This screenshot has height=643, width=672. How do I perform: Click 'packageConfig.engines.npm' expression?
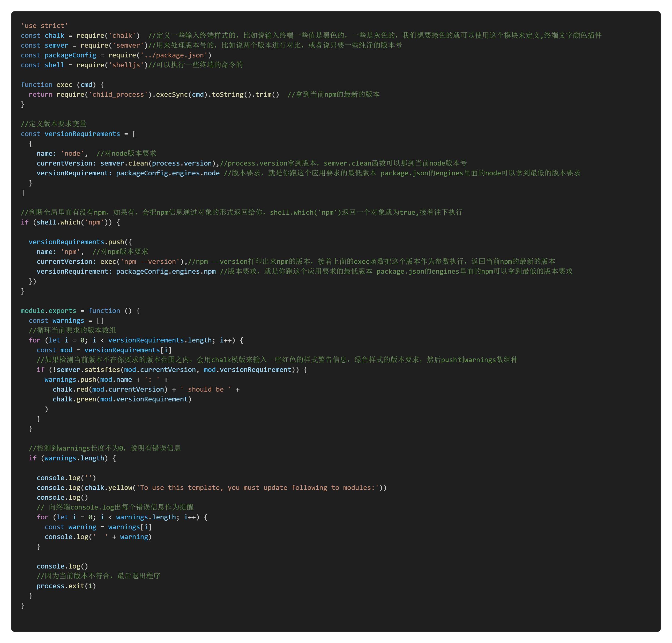166,272
